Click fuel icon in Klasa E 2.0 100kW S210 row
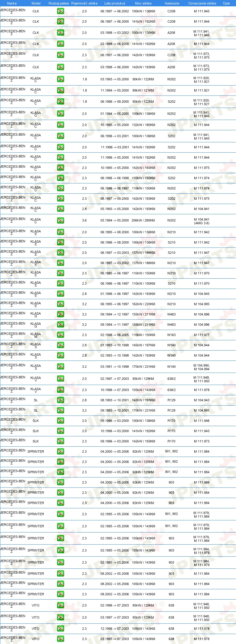This screenshot has height=644, width=236. pos(60,242)
